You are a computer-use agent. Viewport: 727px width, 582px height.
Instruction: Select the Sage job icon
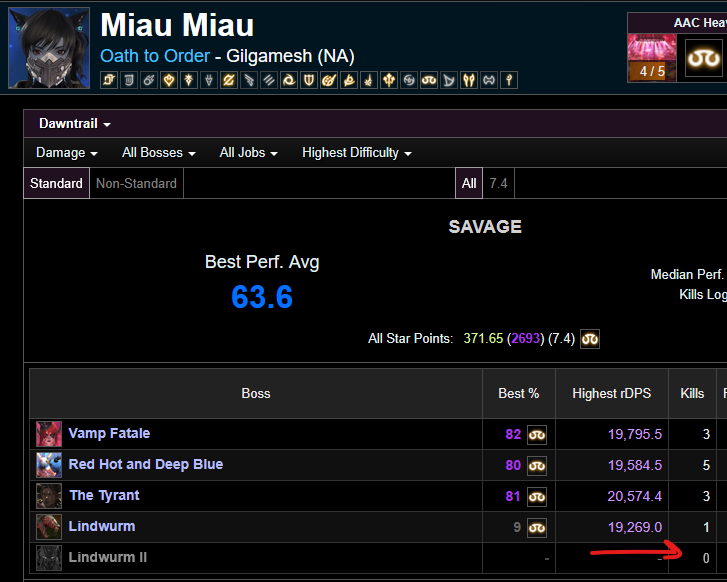pyautogui.click(x=389, y=80)
